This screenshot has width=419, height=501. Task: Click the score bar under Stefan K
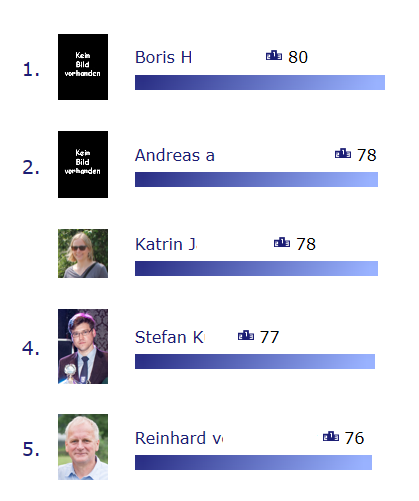(x=255, y=362)
